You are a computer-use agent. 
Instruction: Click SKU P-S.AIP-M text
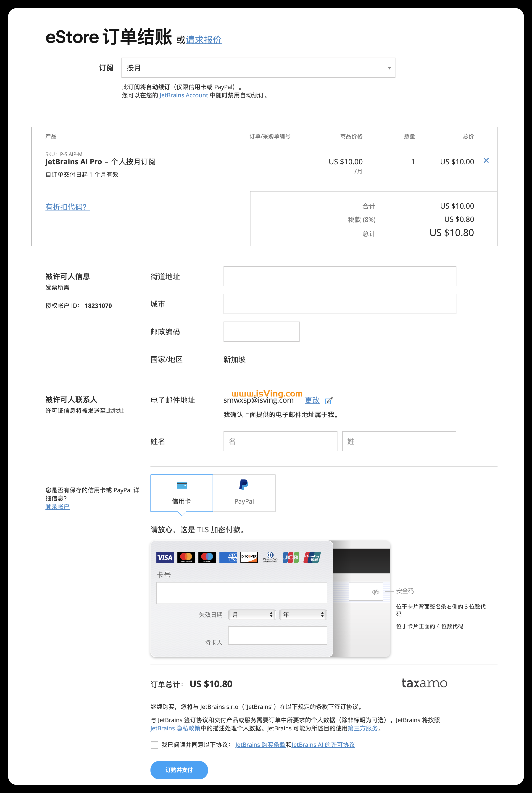pyautogui.click(x=64, y=154)
